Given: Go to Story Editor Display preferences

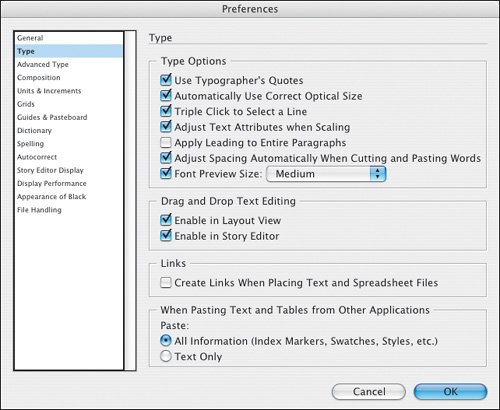Looking at the screenshot, I should tap(50, 170).
